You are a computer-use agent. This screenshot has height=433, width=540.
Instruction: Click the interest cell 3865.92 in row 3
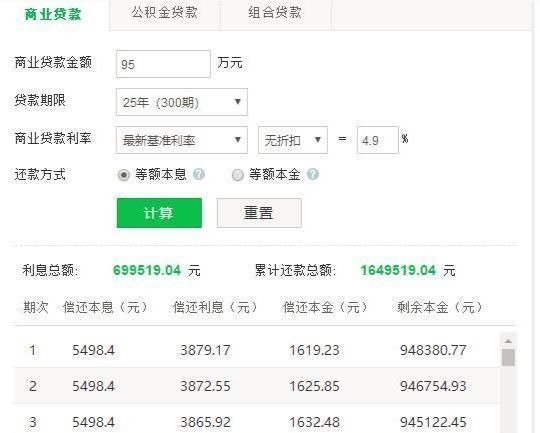pos(206,422)
